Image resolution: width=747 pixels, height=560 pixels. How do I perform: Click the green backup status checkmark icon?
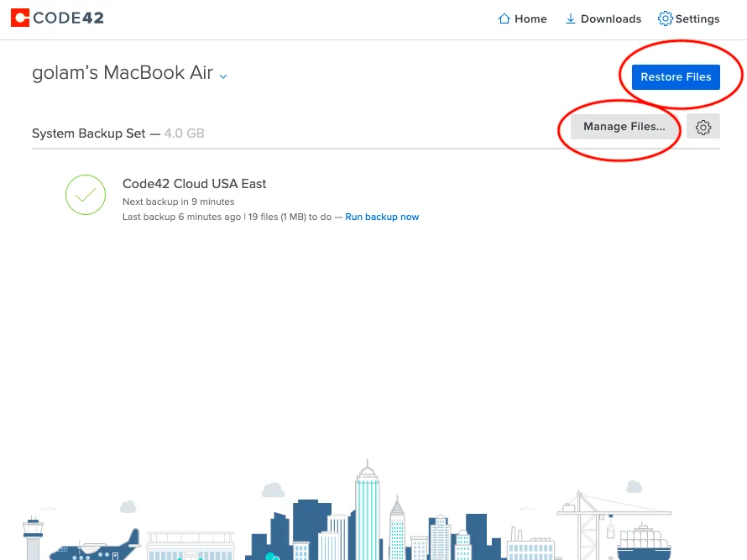[x=86, y=195]
